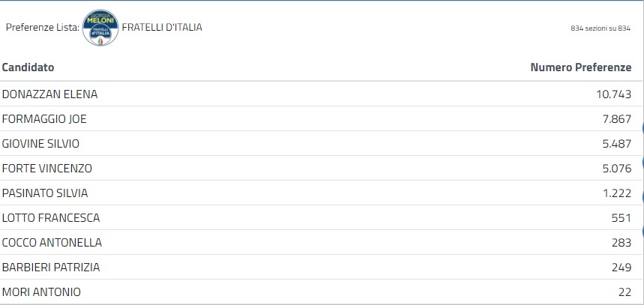The image size is (644, 305).
Task: Select the FORTE VINCENZO entry
Action: [47, 169]
